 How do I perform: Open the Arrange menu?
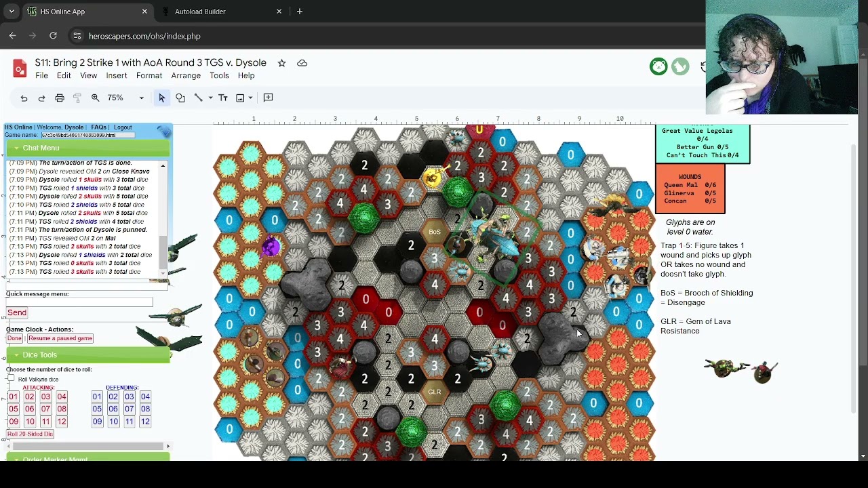coord(186,76)
